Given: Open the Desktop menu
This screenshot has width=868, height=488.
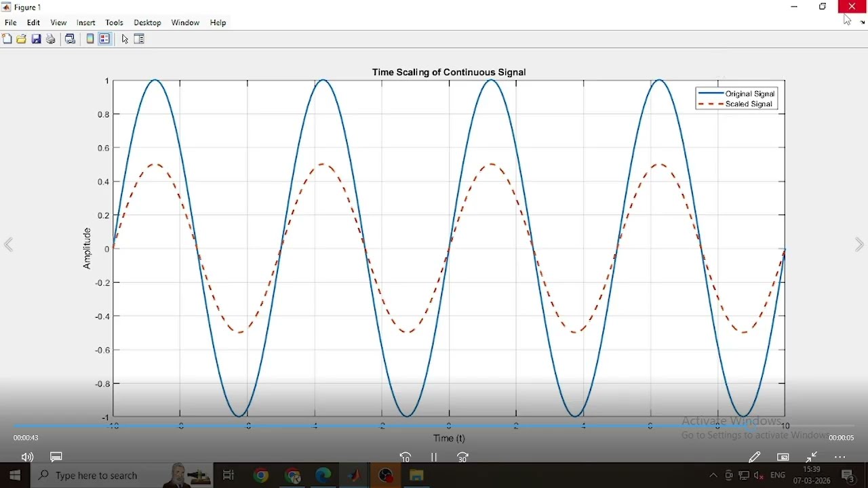Looking at the screenshot, I should click(147, 22).
